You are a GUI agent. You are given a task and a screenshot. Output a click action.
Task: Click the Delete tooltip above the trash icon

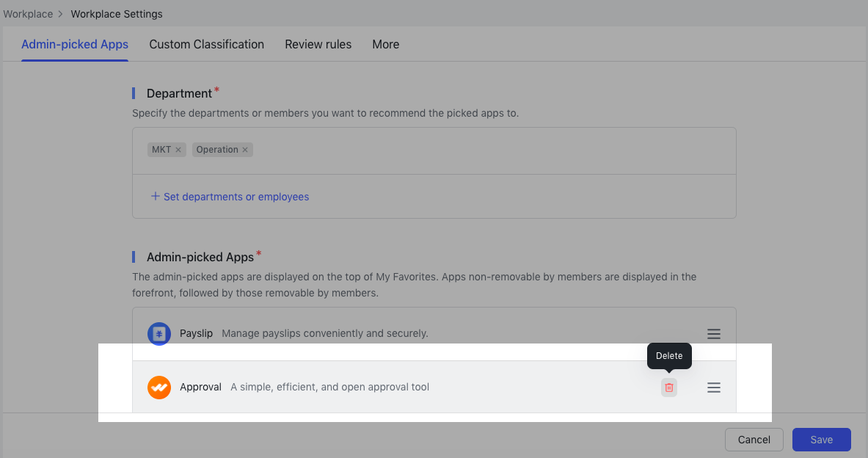(668, 355)
